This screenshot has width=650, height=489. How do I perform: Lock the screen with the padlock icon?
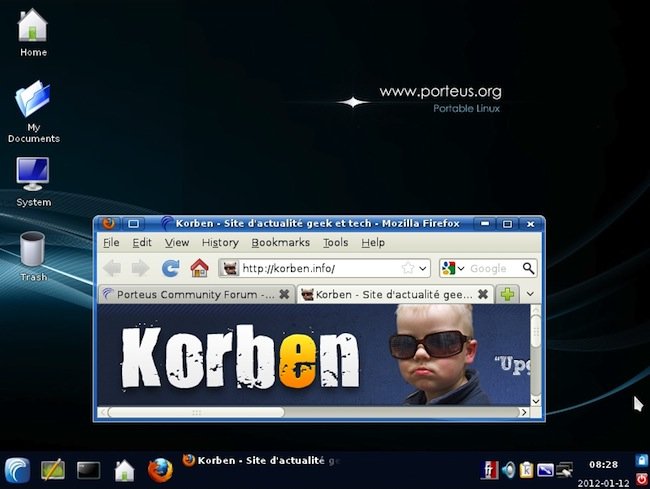point(642,460)
